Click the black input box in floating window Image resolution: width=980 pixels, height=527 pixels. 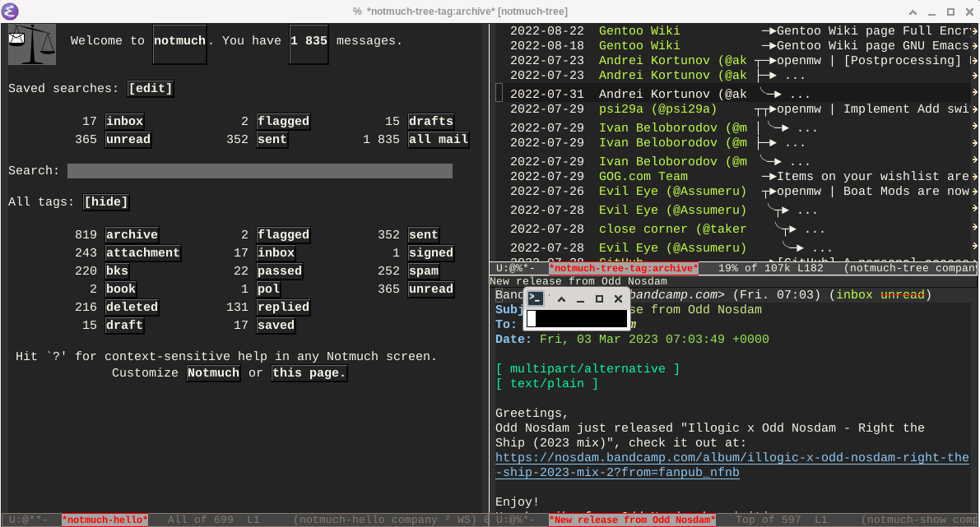(x=576, y=318)
